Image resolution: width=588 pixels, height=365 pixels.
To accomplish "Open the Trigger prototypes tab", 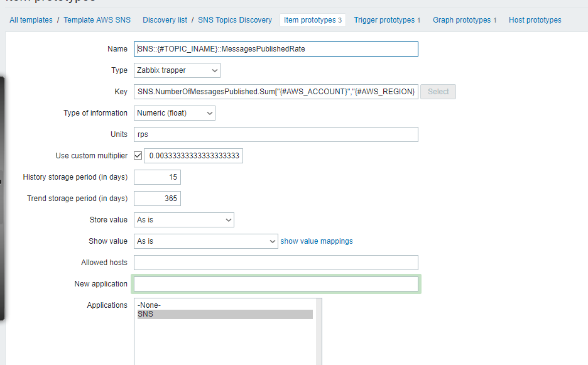I will [387, 20].
